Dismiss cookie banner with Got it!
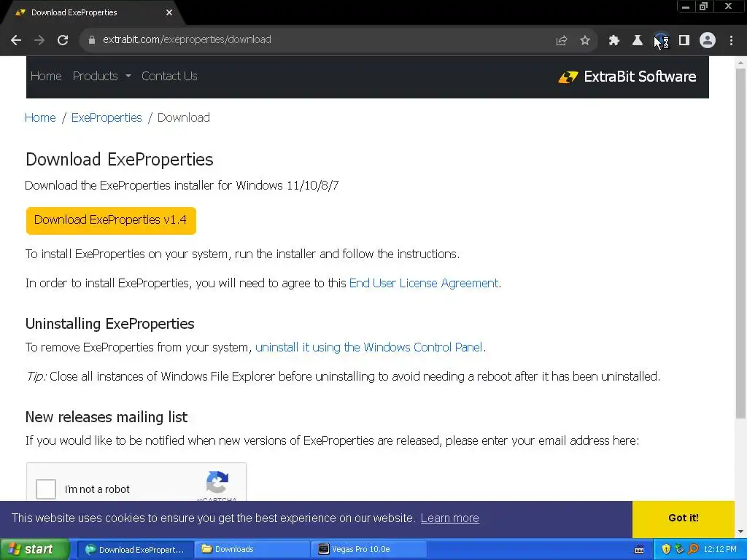This screenshot has height=560, width=747. [683, 518]
